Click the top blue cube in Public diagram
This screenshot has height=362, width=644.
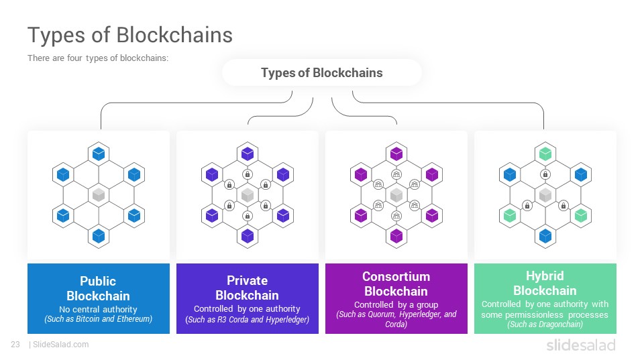pyautogui.click(x=99, y=154)
